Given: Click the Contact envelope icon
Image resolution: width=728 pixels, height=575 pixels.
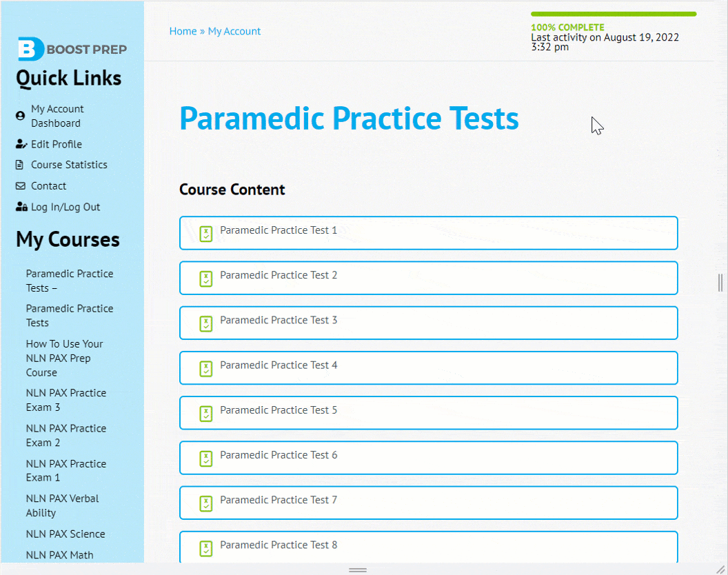Looking at the screenshot, I should (21, 185).
